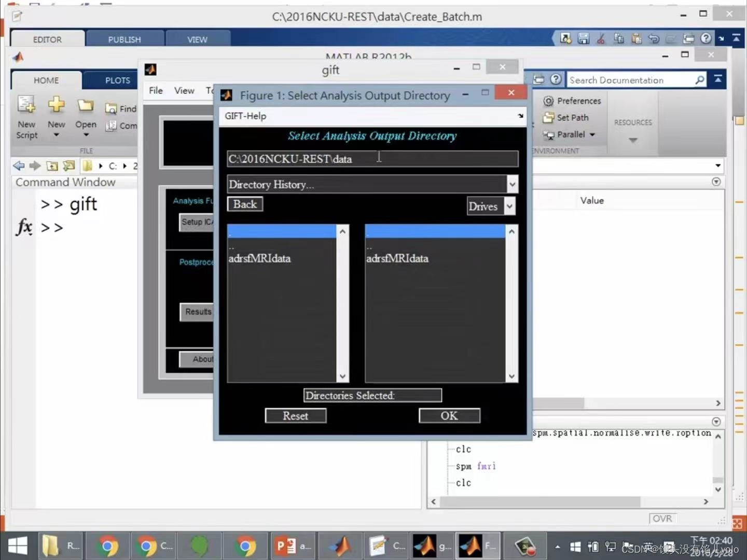Click the fx function browser icon

[x=24, y=227]
